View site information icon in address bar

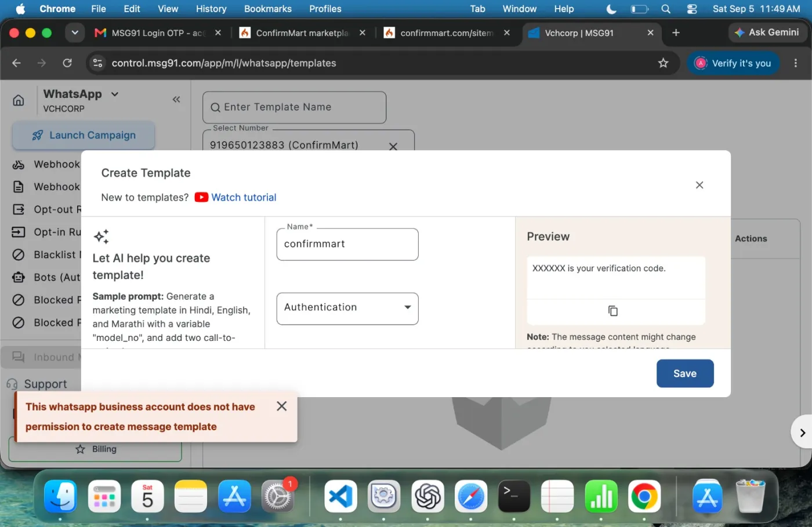point(97,63)
